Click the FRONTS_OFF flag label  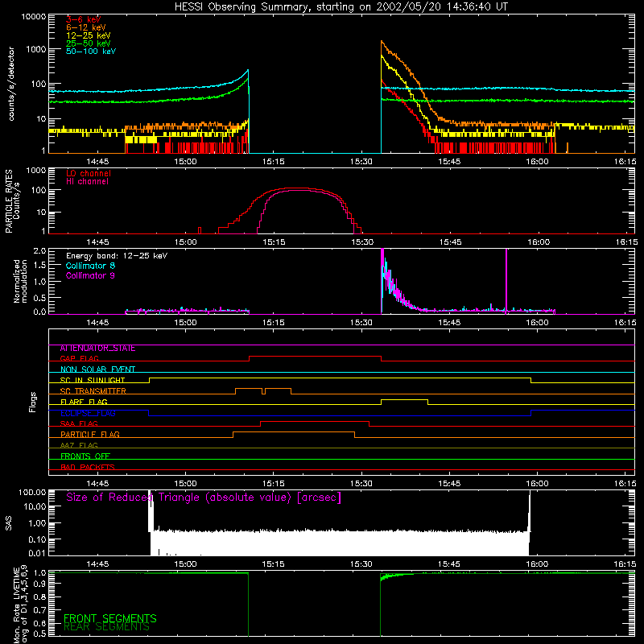tap(85, 456)
